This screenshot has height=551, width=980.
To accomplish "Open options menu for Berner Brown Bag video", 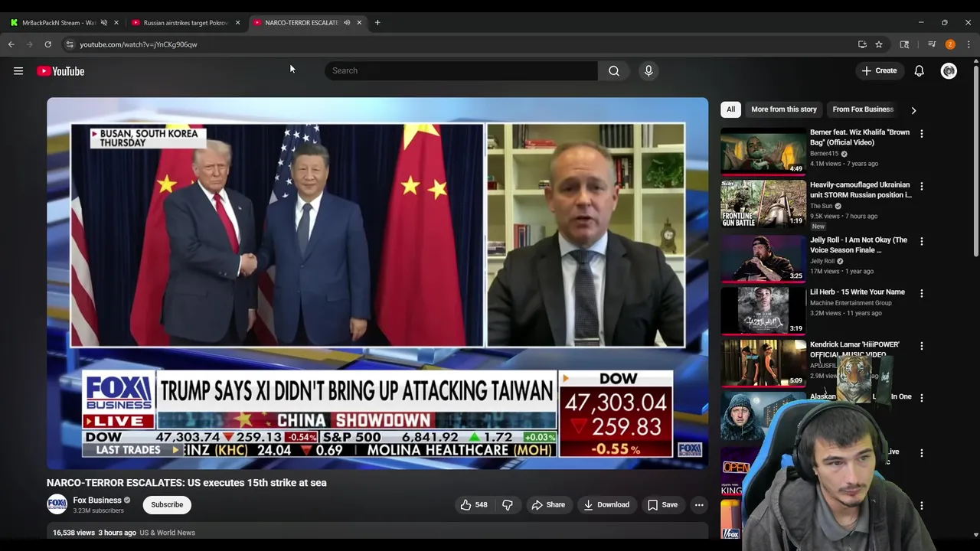I will [x=922, y=134].
